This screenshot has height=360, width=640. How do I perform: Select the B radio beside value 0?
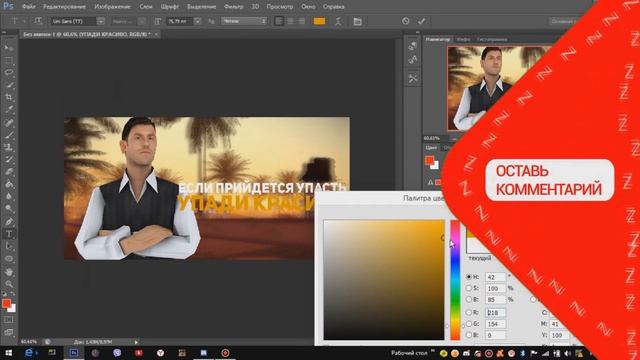469,335
